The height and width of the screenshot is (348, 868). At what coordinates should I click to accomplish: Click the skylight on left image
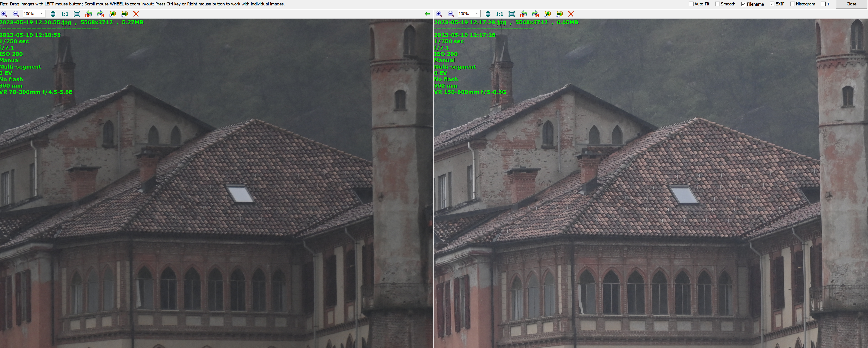(240, 194)
